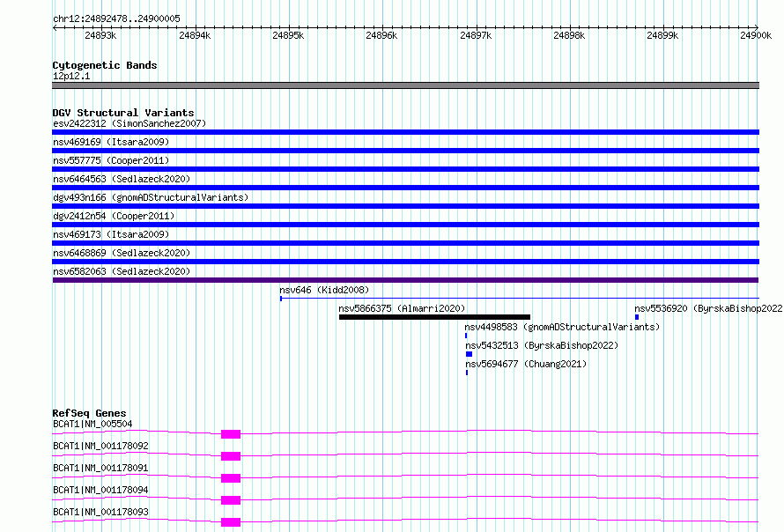
Task: Select the black nsv5866375 (Almarri2020) bar
Action: coord(434,317)
